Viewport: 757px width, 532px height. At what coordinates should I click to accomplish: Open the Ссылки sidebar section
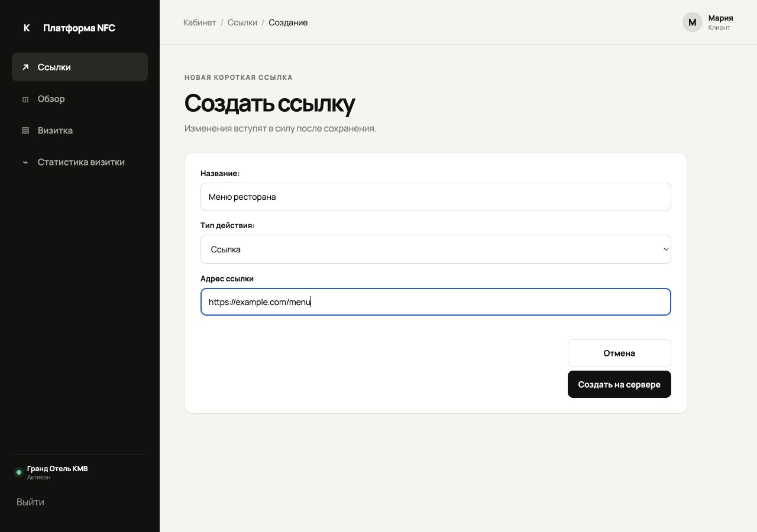point(80,67)
